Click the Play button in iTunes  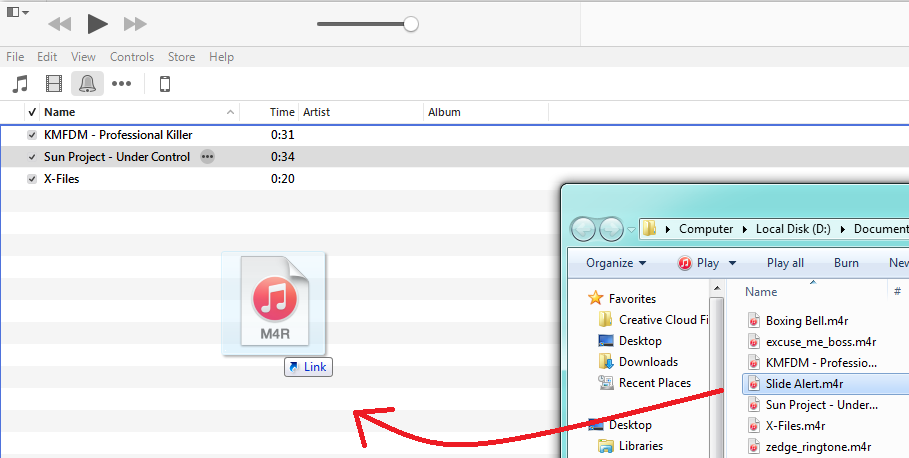97,24
